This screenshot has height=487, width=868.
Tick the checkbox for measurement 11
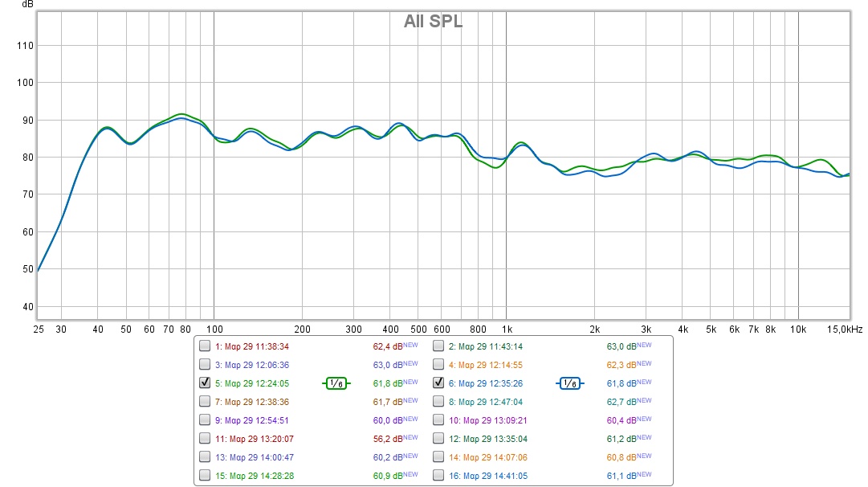click(206, 439)
